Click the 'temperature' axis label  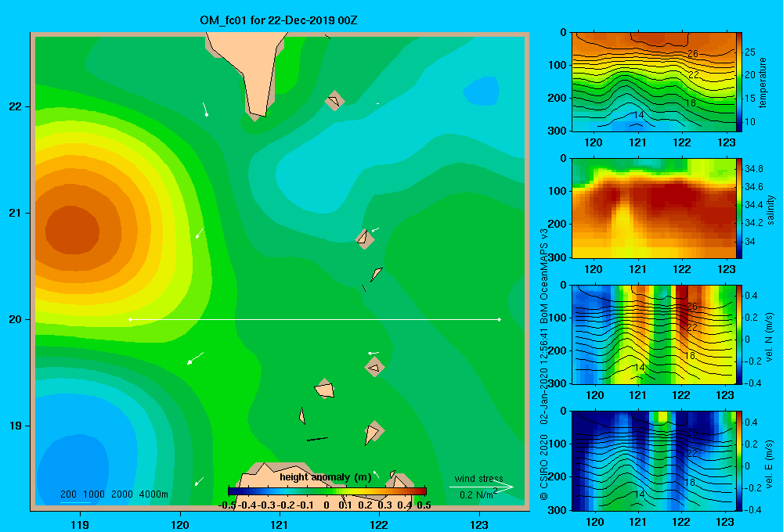762,82
